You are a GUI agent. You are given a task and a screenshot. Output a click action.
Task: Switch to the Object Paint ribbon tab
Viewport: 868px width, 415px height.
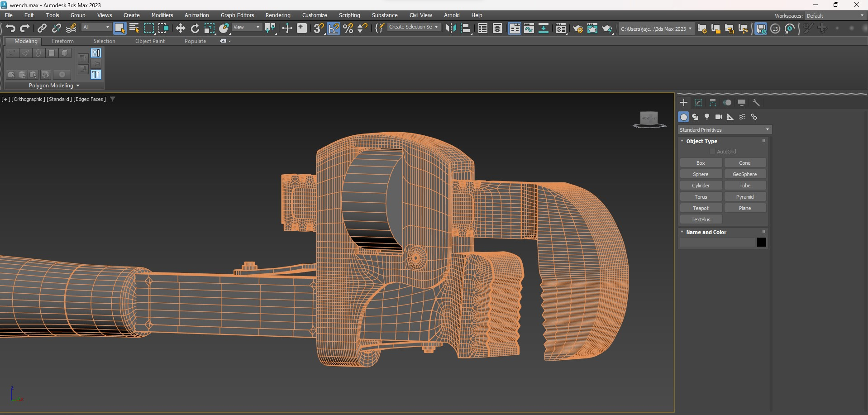150,41
